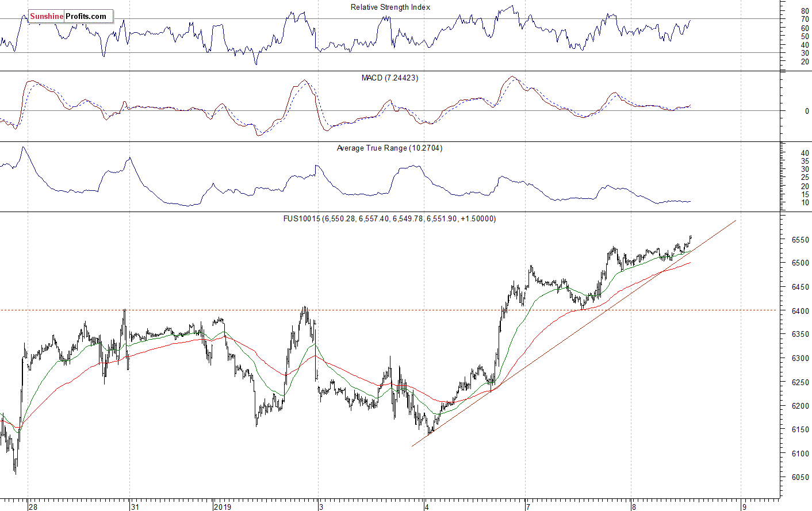
Task: Click the date label 28 on time axis
Action: tap(33, 507)
